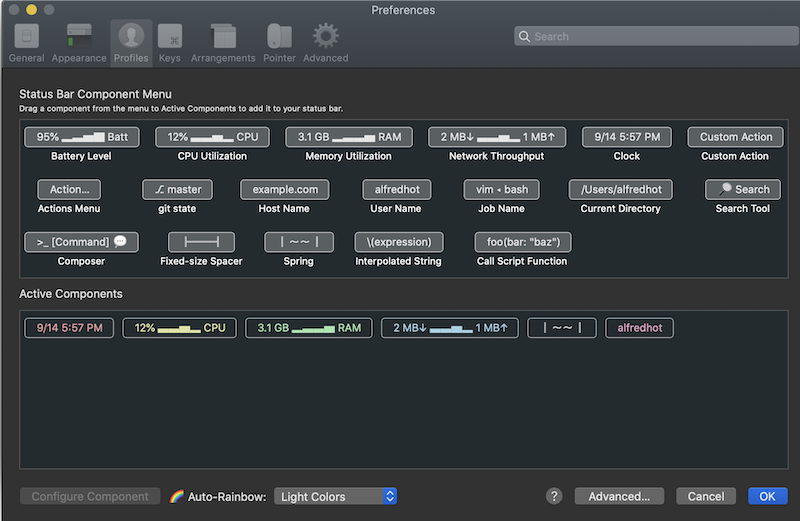The image size is (800, 521).
Task: Open help with the question mark button
Action: pos(554,496)
